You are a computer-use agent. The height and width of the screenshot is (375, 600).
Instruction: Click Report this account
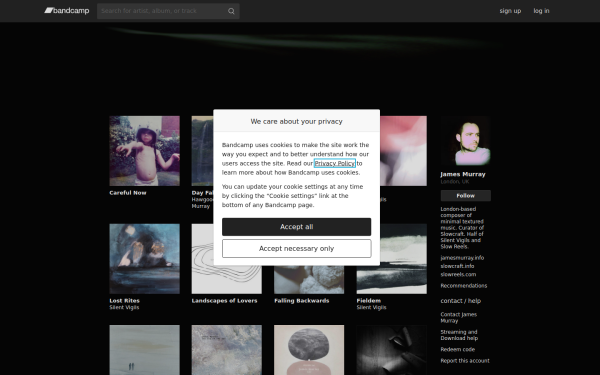tap(465, 361)
